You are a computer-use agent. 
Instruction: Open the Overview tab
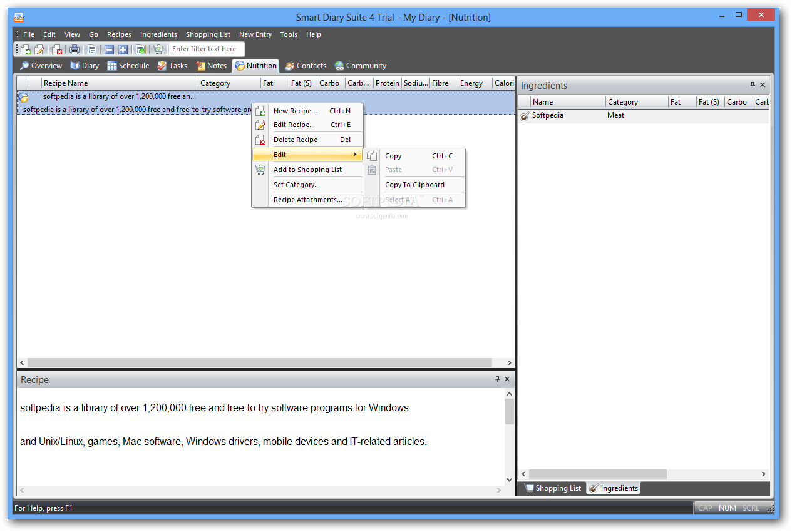pyautogui.click(x=41, y=66)
